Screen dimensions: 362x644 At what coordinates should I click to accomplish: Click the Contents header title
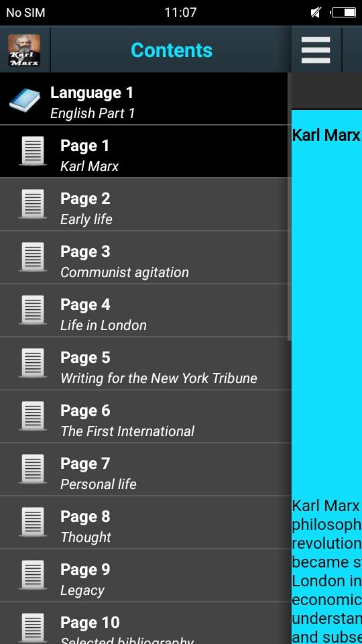click(x=172, y=50)
